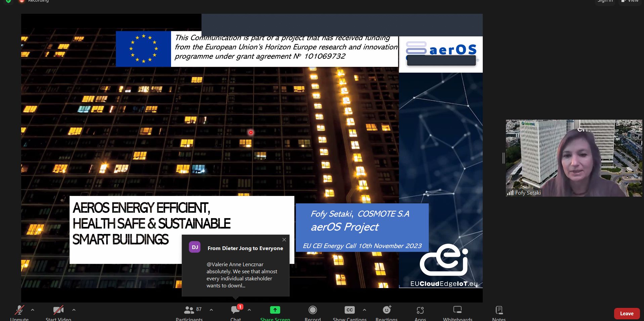Open the Chat panel
Viewport: 644px width, 321px height.
[235, 312]
